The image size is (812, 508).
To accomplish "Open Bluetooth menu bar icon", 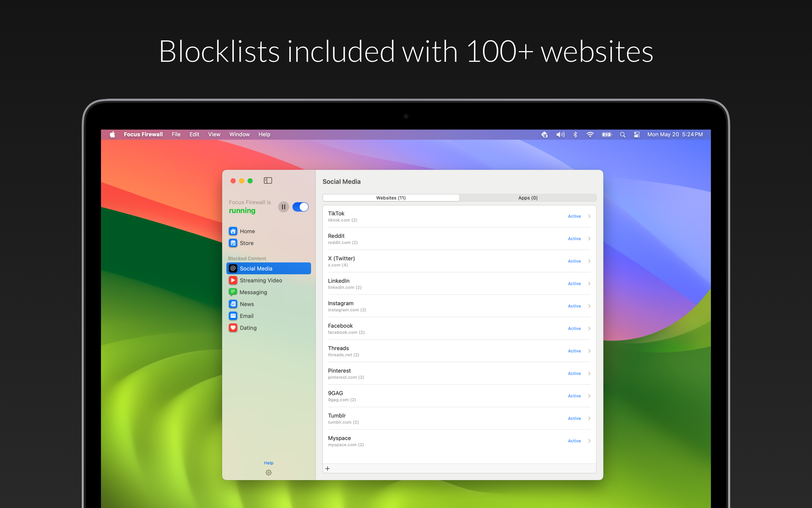I will [575, 134].
